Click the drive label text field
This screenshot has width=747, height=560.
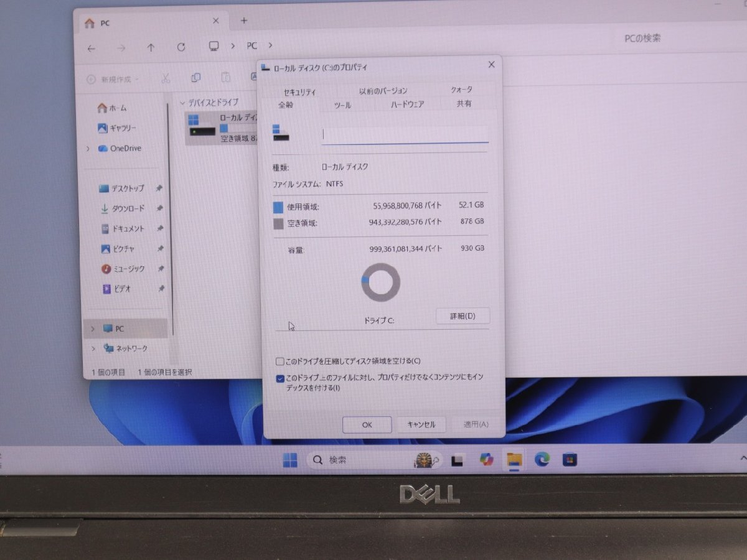405,134
